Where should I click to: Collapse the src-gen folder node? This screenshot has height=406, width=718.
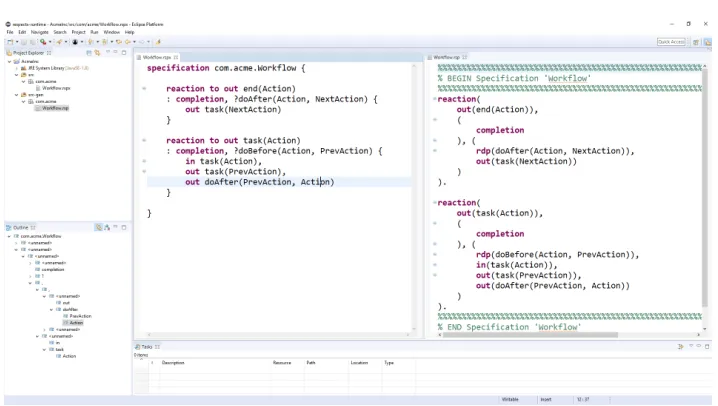point(16,95)
